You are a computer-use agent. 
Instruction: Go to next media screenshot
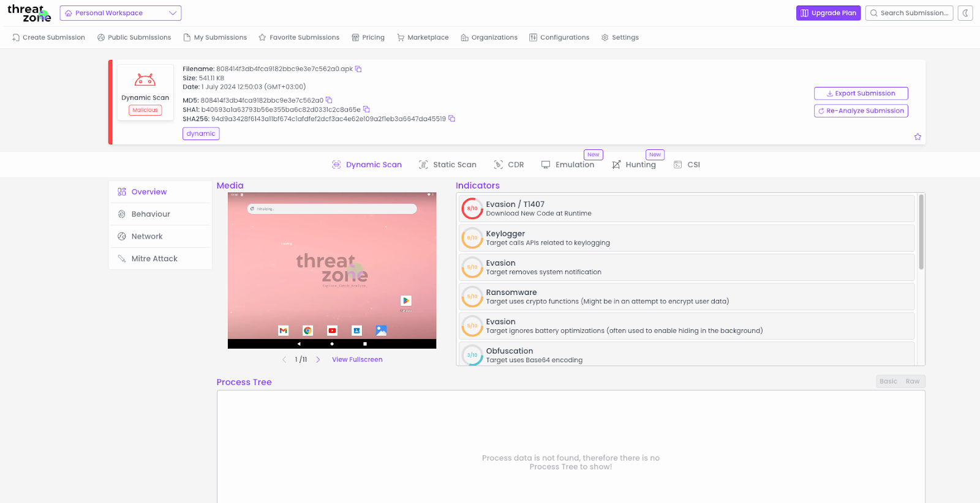click(318, 360)
